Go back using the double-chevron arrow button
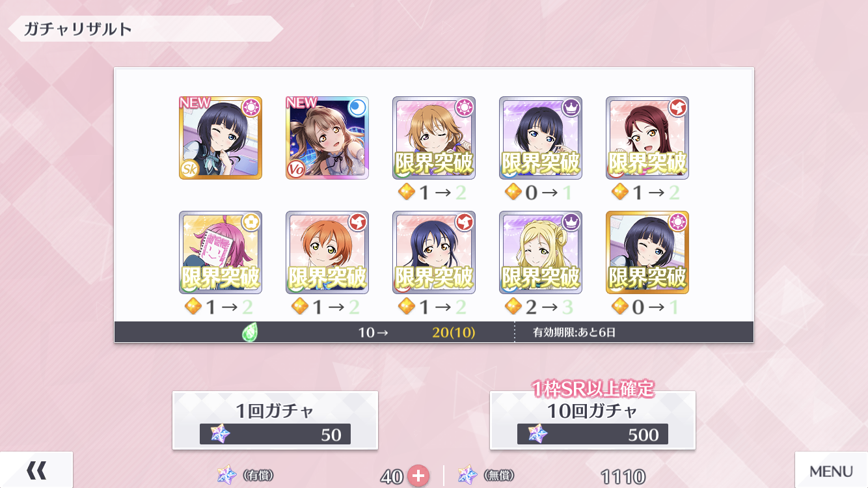868x488 pixels. pos(36,470)
